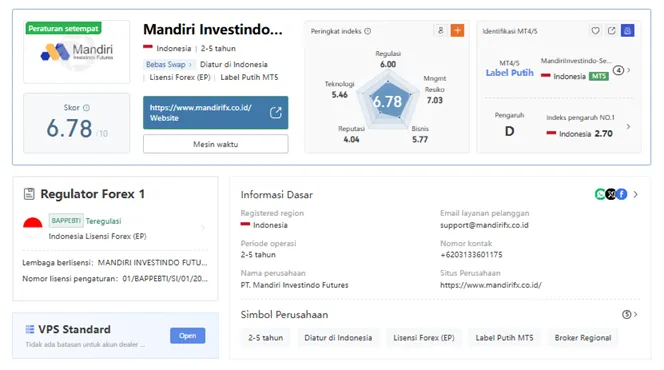Click the share icon in Identifikasi MT4/5

click(x=611, y=30)
